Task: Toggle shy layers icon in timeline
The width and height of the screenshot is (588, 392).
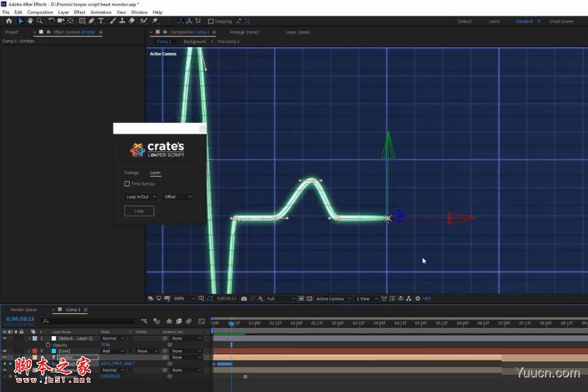Action: [169, 321]
